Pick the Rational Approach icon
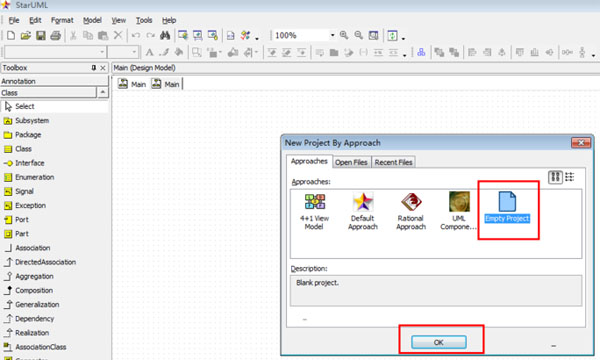The height and width of the screenshot is (360, 600). [x=411, y=202]
